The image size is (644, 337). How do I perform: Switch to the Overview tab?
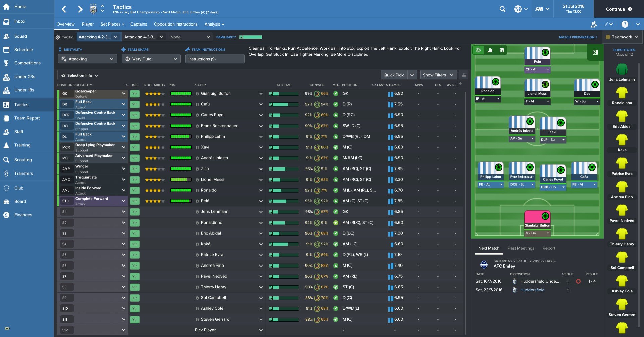tap(66, 24)
